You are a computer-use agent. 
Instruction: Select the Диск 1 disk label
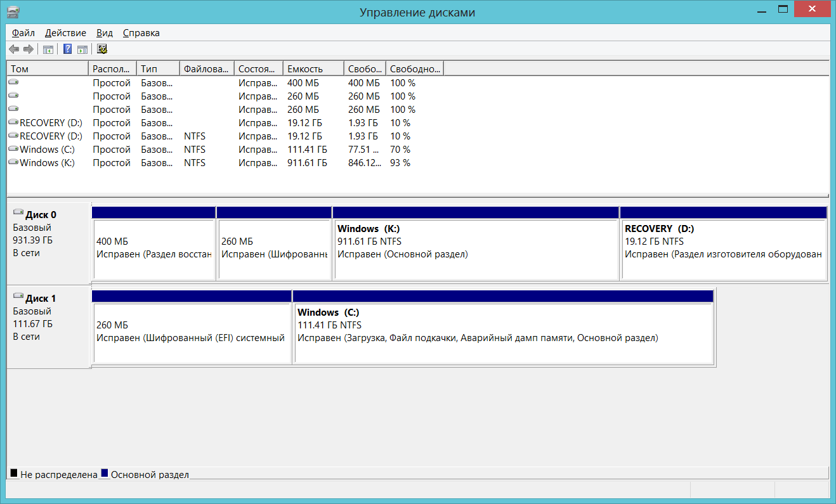(41, 299)
